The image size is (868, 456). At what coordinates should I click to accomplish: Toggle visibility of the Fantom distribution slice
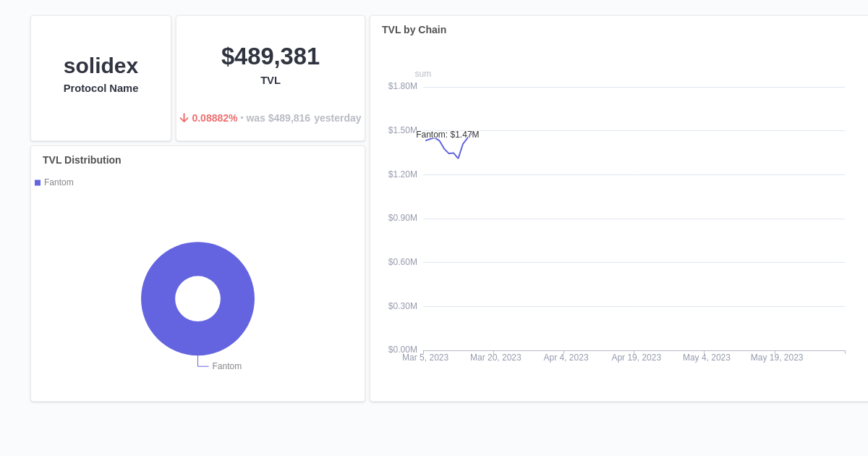coord(54,182)
